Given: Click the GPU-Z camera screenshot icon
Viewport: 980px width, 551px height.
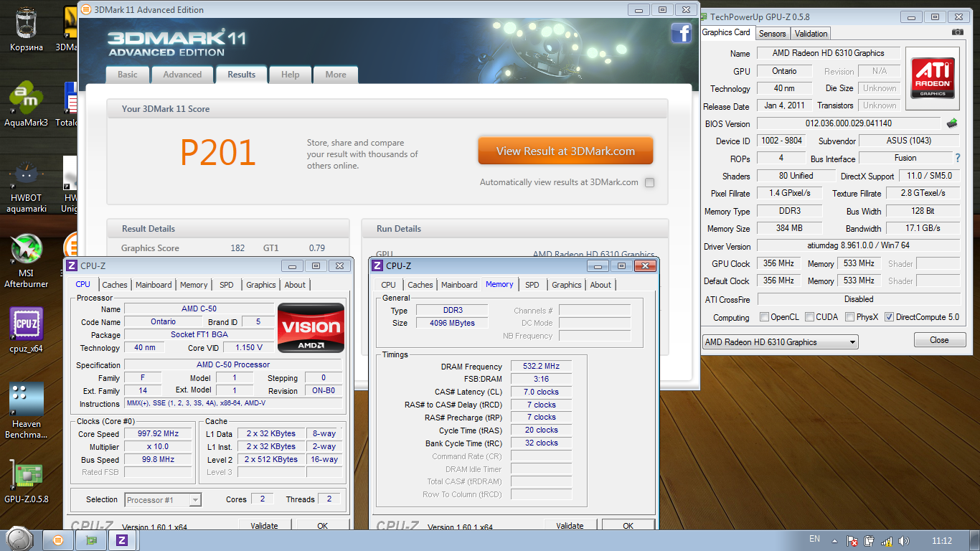Looking at the screenshot, I should coord(958,32).
